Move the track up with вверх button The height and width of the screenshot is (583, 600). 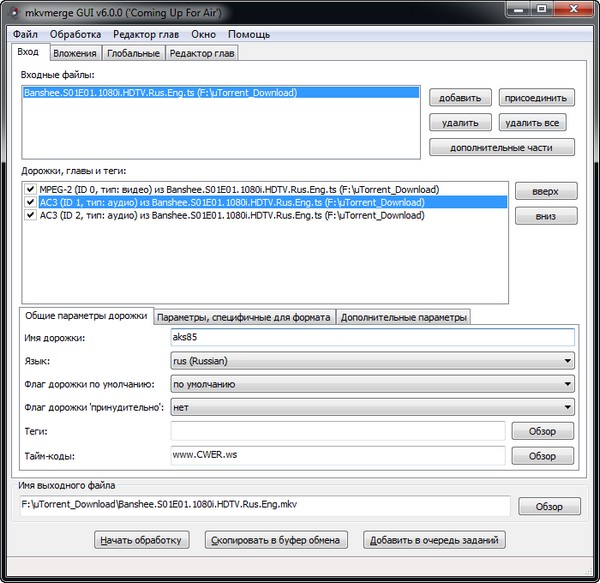[x=546, y=191]
